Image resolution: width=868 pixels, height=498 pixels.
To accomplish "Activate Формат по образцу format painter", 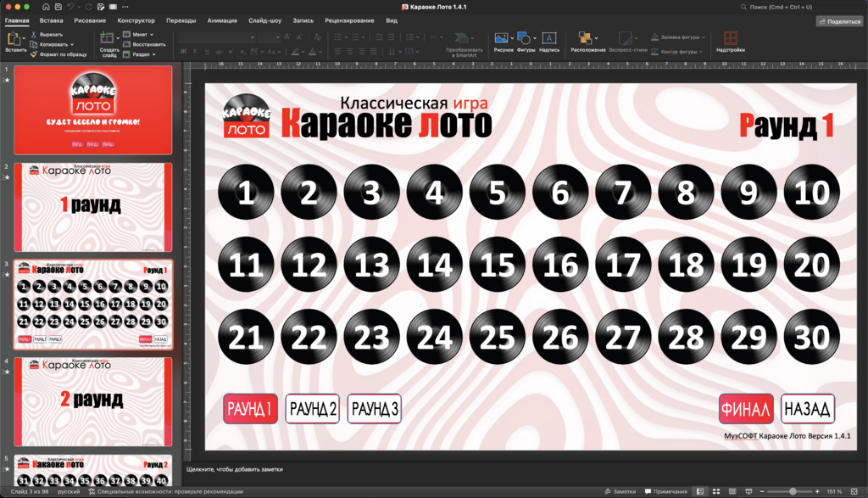I will [58, 54].
